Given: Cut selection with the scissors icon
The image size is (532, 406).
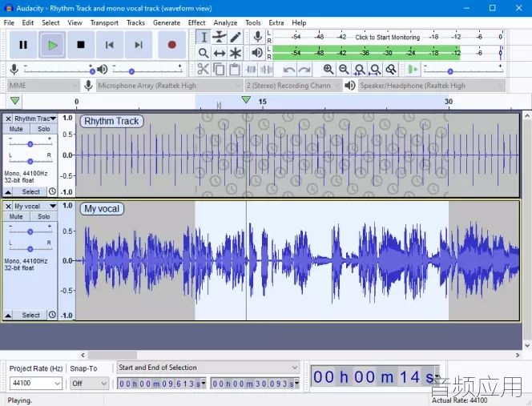Looking at the screenshot, I should click(x=203, y=69).
